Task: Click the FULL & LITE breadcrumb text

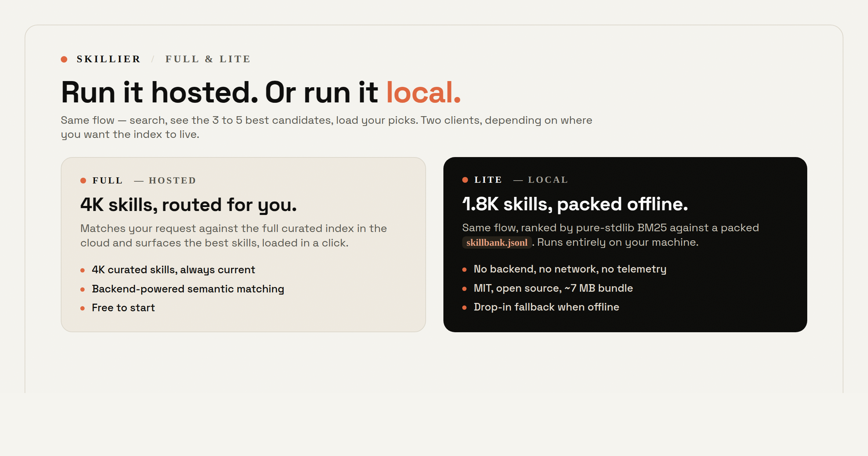Action: 208,59
